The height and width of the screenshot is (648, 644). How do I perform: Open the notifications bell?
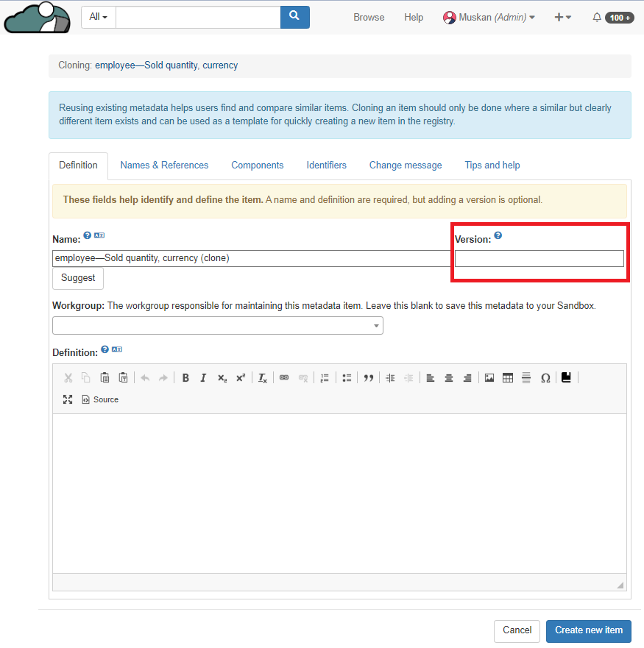(x=597, y=18)
